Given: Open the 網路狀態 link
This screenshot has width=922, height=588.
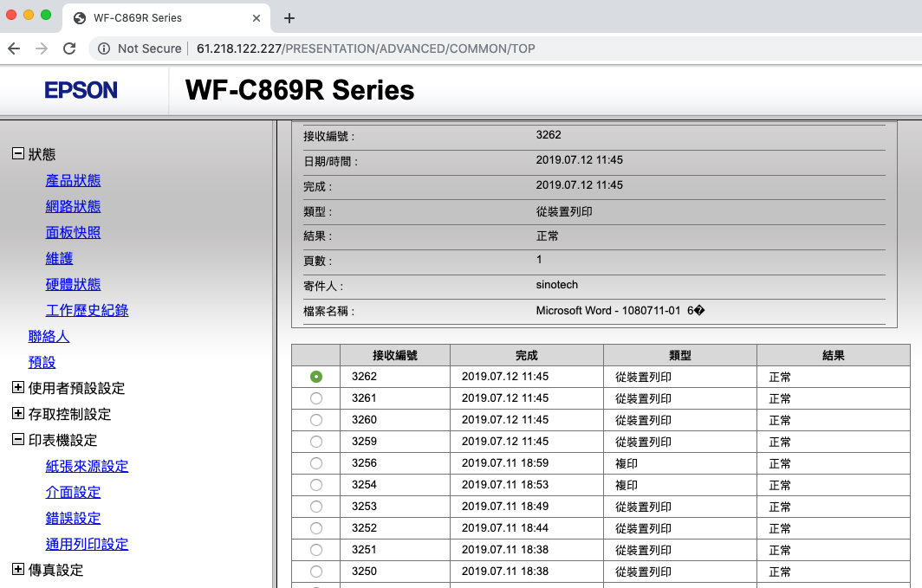Looking at the screenshot, I should click(x=73, y=206).
